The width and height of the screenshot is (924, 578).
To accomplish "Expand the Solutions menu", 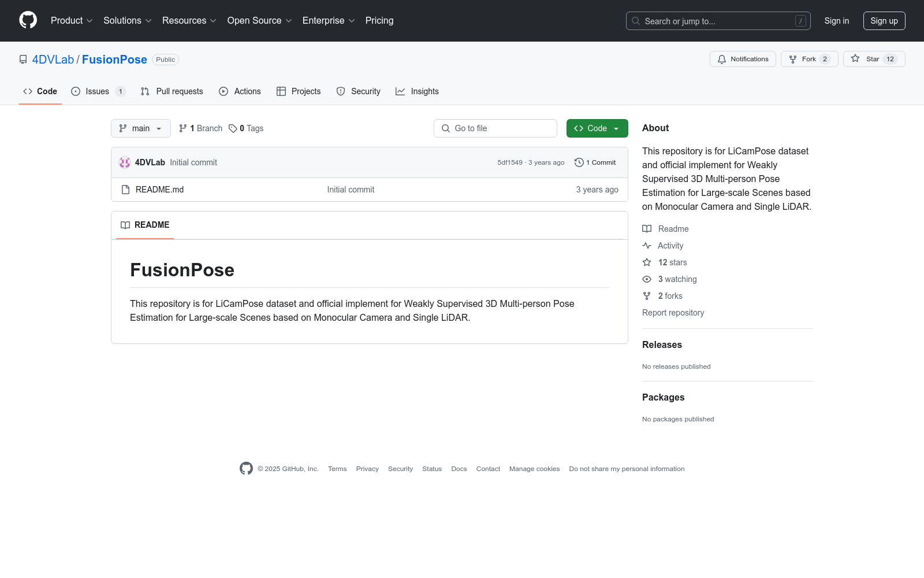I will tap(128, 21).
